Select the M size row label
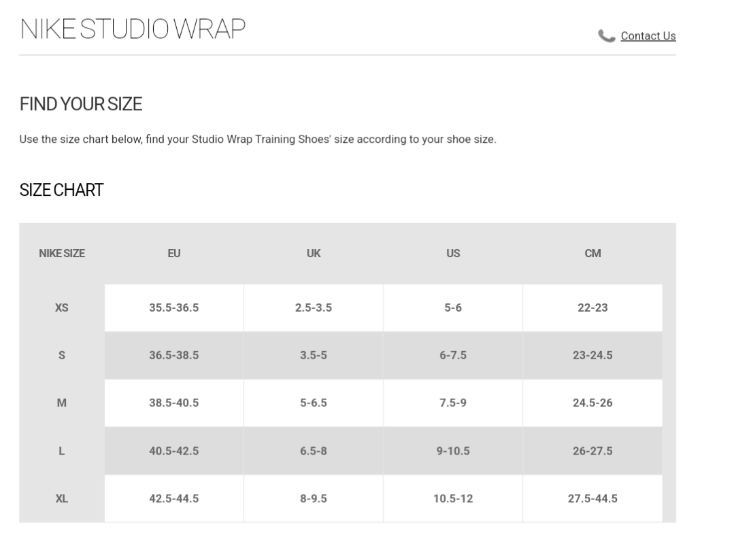The height and width of the screenshot is (560, 734). [x=61, y=403]
